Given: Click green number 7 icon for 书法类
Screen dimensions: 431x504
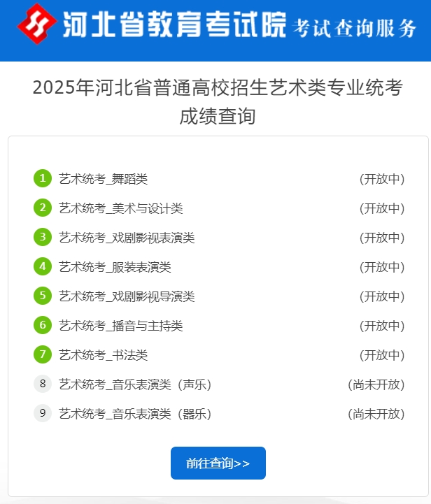Looking at the screenshot, I should click(43, 355).
